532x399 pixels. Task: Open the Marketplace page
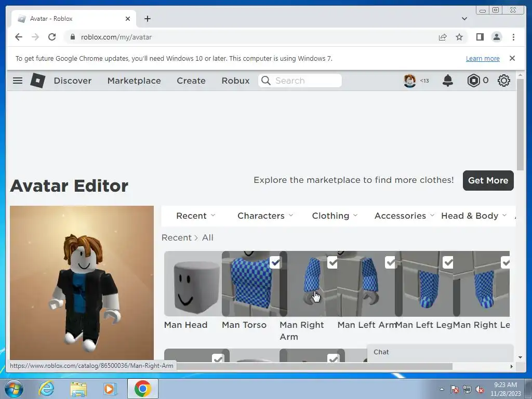[x=134, y=81]
